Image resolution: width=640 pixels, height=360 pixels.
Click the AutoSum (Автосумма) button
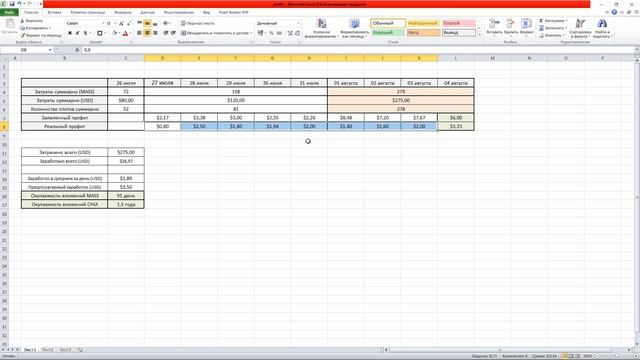pyautogui.click(x=552, y=21)
